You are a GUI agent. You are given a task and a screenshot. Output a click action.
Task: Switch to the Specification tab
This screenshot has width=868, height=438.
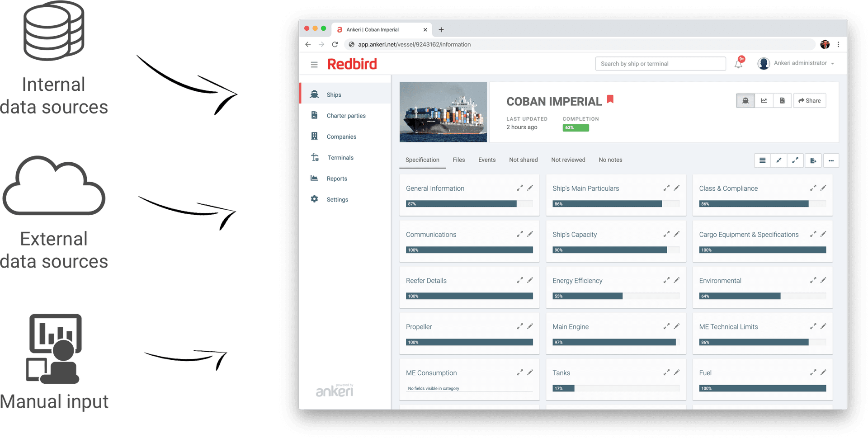coord(422,160)
